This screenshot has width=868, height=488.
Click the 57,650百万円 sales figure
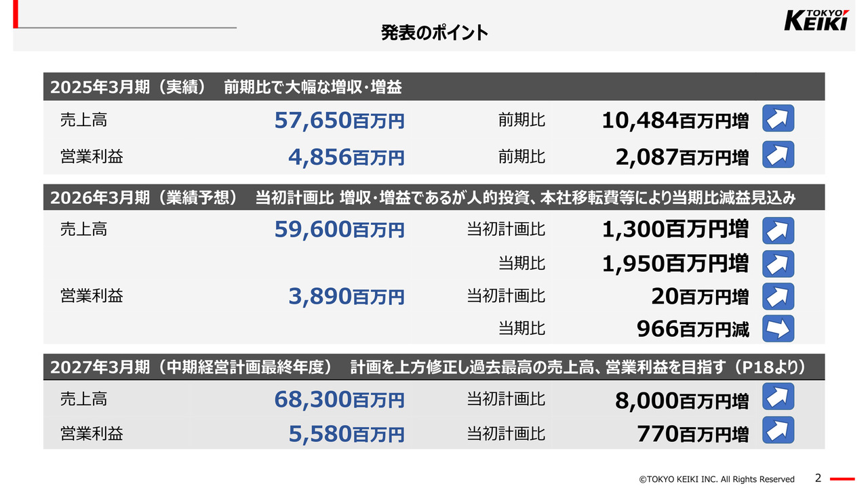[339, 121]
